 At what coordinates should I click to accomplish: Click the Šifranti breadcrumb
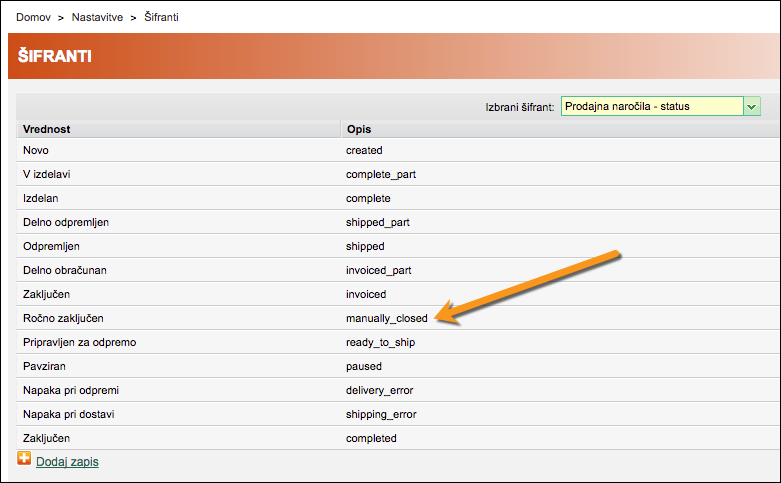coord(161,17)
